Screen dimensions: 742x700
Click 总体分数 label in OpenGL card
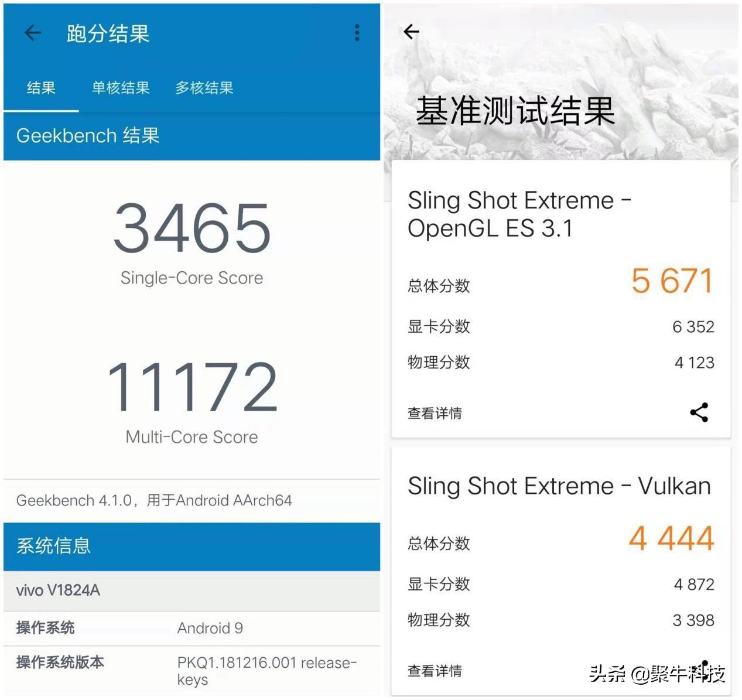click(439, 286)
